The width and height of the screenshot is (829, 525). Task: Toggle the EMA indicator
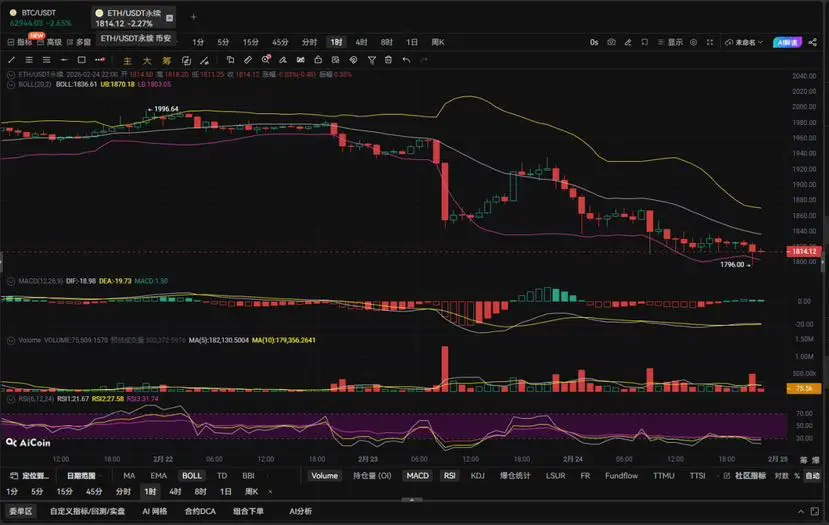click(x=159, y=476)
